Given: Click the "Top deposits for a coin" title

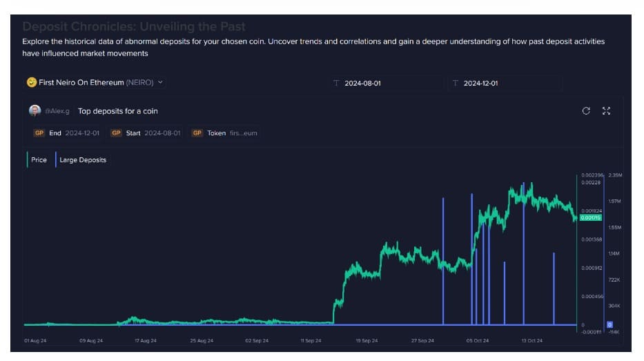Looking at the screenshot, I should click(118, 111).
